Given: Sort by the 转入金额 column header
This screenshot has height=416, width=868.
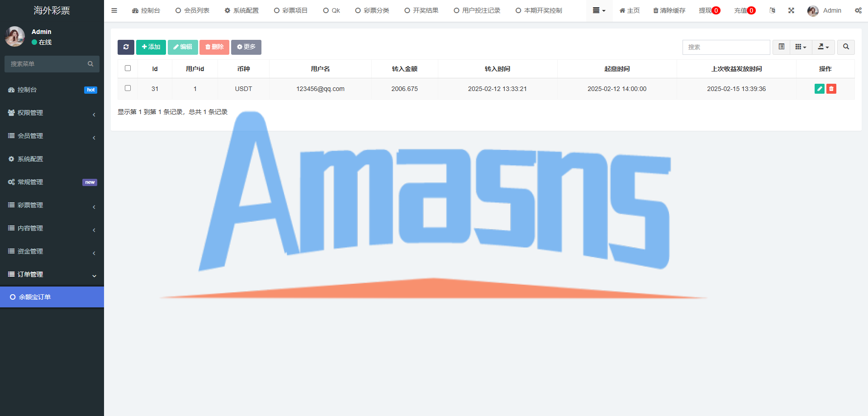Looking at the screenshot, I should pyautogui.click(x=404, y=69).
